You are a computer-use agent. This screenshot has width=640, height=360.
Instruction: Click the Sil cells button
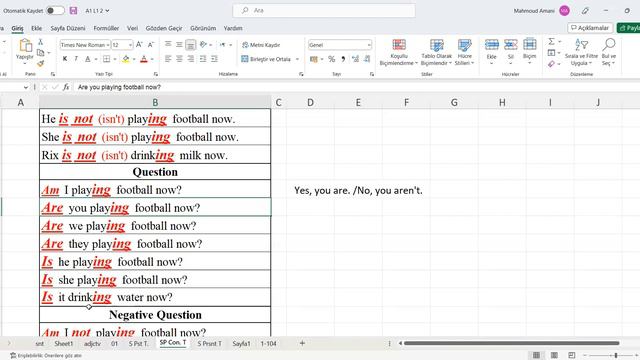pos(511,52)
